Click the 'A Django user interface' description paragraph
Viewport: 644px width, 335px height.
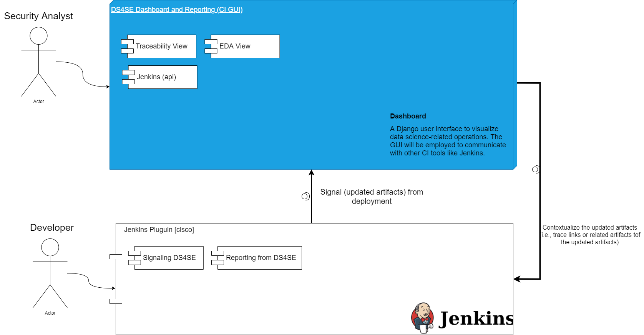pos(448,141)
